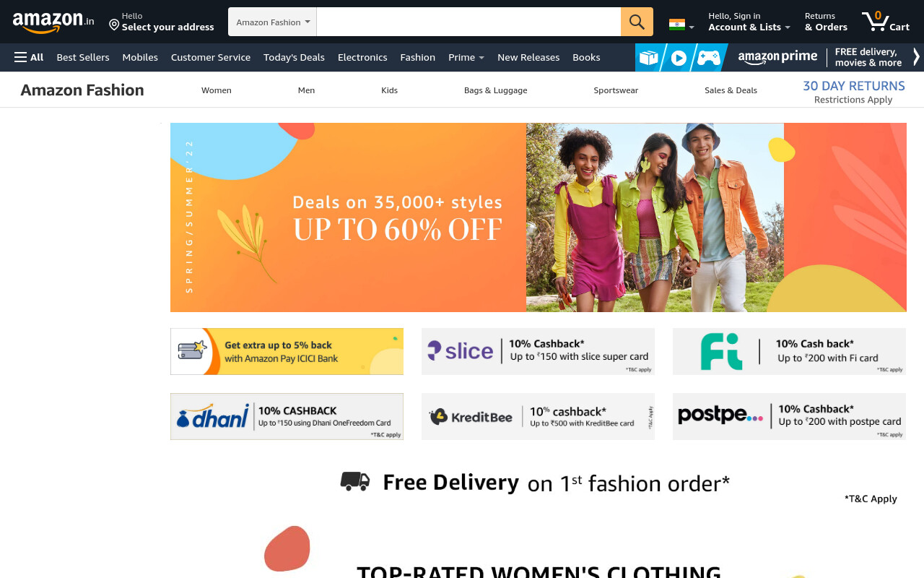924x578 pixels.
Task: Select the Women fashion tab
Action: coord(217,90)
